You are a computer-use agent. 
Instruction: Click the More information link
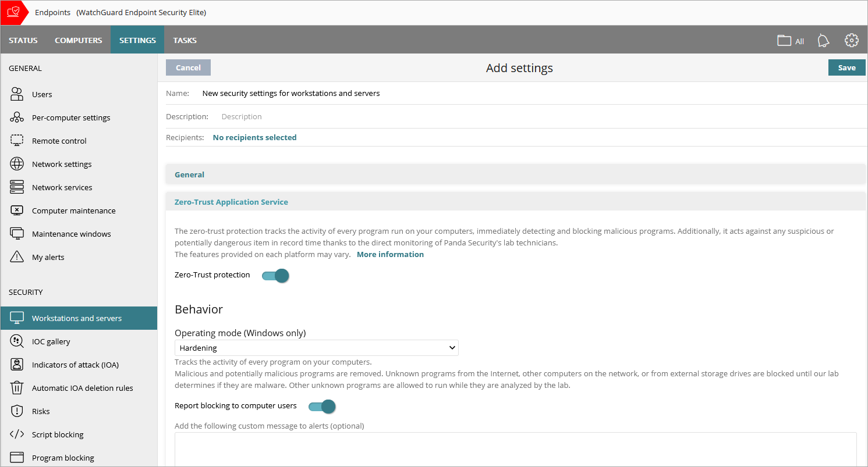click(x=390, y=254)
